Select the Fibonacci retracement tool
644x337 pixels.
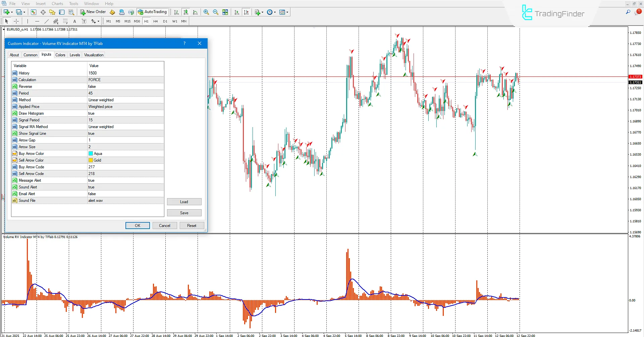coord(65,21)
